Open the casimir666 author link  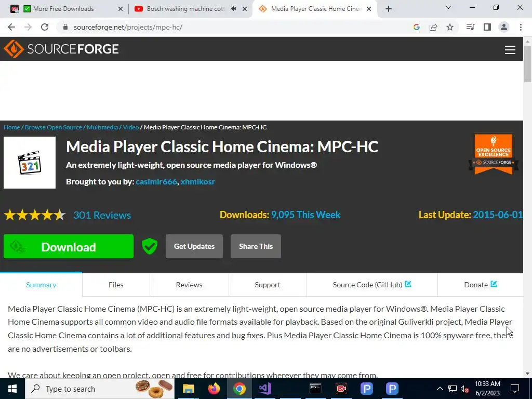click(156, 181)
